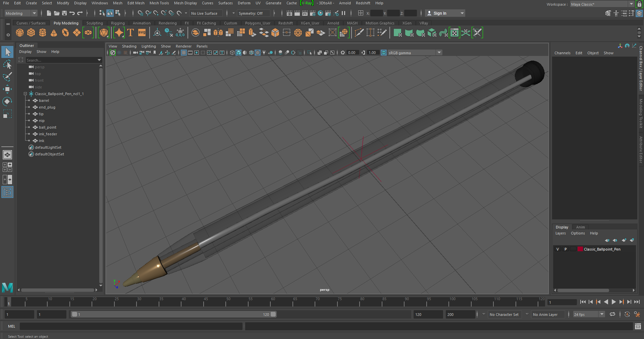Open the Outliner search filter dropdown arrow
644x339 pixels.
coord(99,60)
